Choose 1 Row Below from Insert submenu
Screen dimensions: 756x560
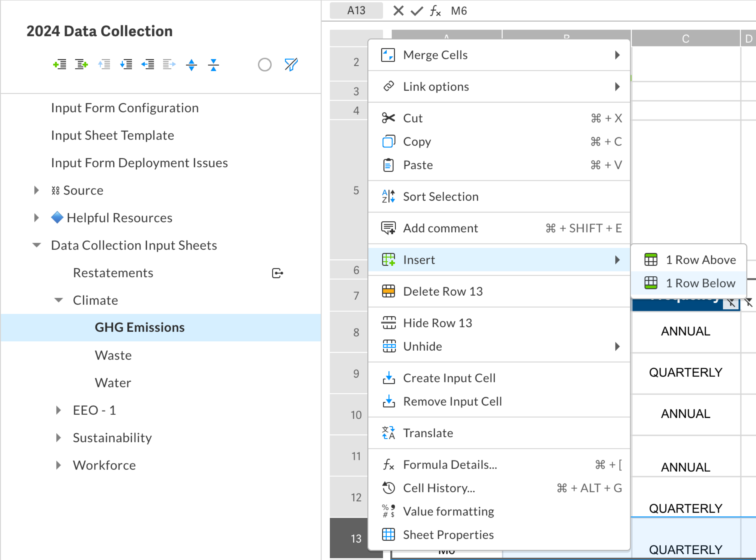point(700,283)
